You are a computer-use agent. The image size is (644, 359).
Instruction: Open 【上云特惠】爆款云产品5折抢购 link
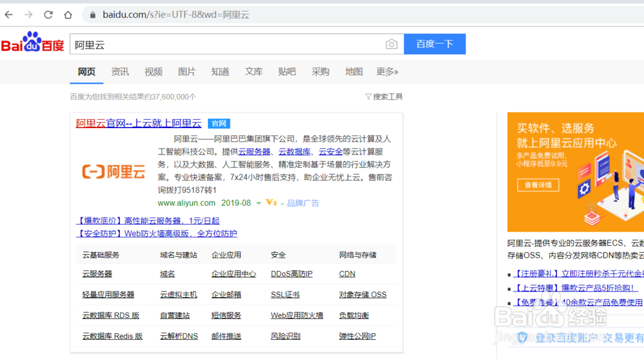(x=576, y=288)
